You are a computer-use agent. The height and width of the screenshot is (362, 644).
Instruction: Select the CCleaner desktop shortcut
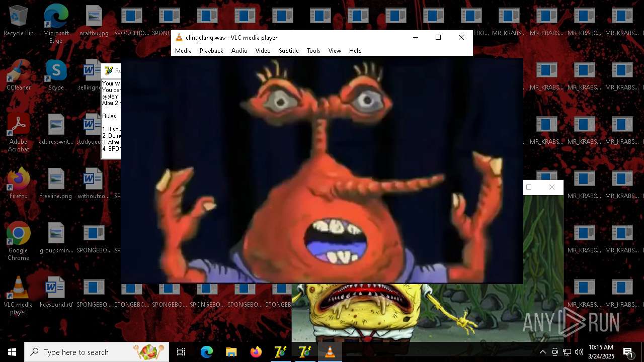point(19,75)
